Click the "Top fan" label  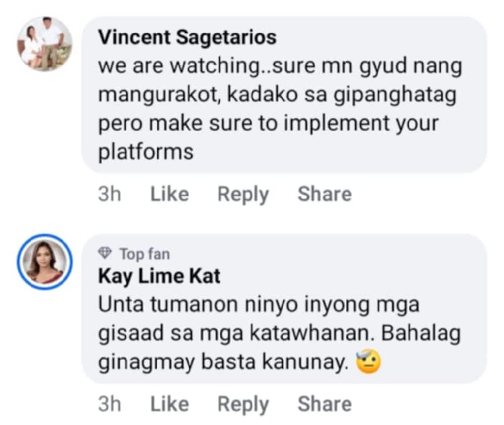tap(144, 254)
